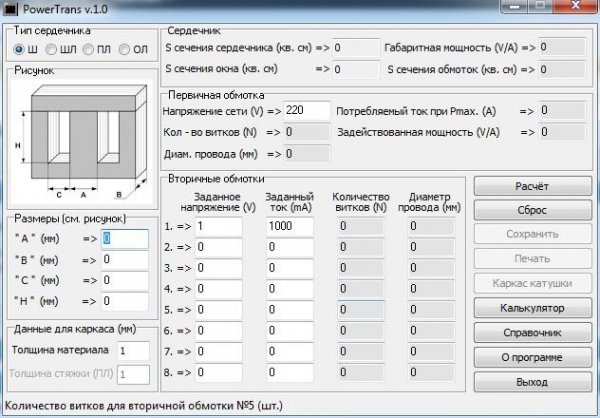The height and width of the screenshot is (418, 600).
Task: Focus the "H" (мм) size field
Action: point(125,301)
